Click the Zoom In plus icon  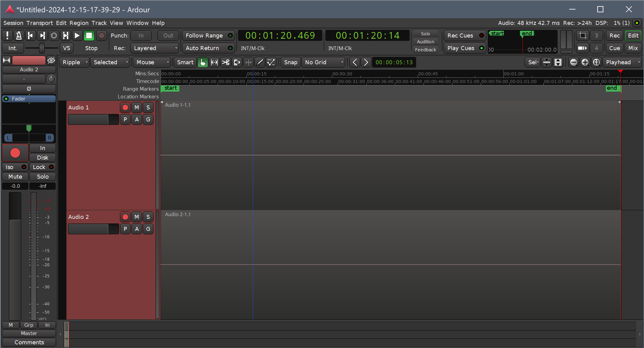585,62
